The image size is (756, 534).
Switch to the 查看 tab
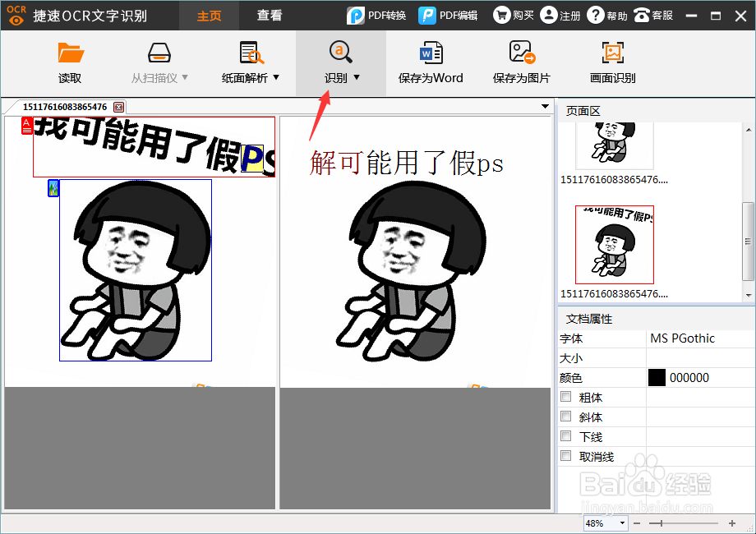269,15
